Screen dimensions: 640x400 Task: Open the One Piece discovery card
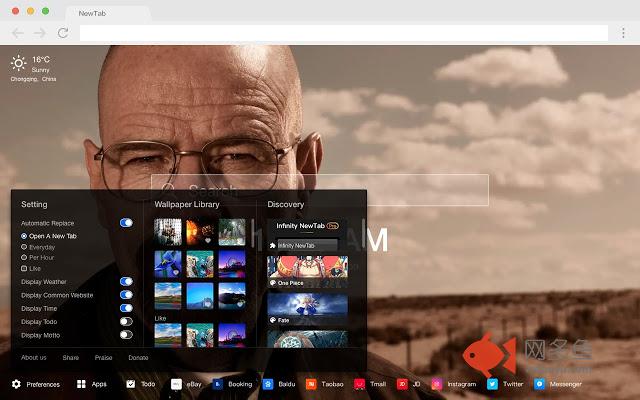click(x=307, y=271)
